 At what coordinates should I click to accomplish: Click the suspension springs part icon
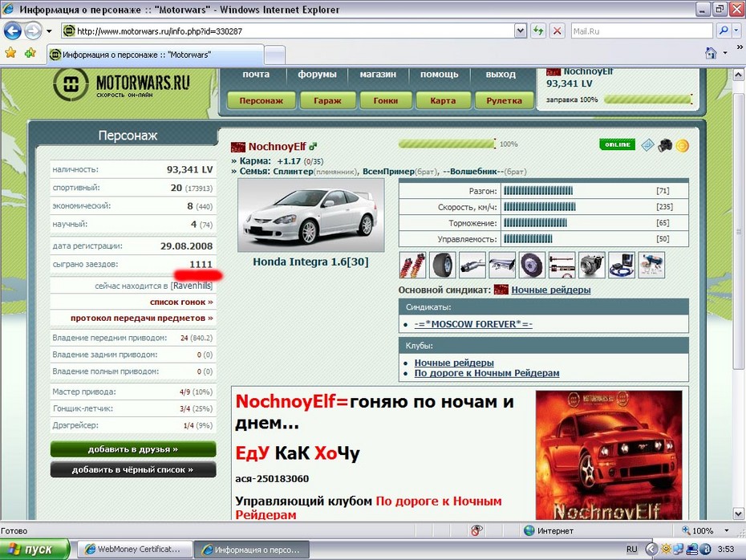(412, 265)
